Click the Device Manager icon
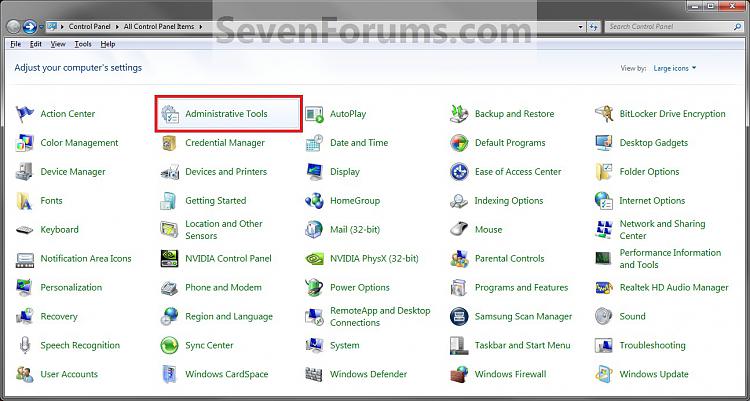The height and width of the screenshot is (401, 750). [x=25, y=172]
